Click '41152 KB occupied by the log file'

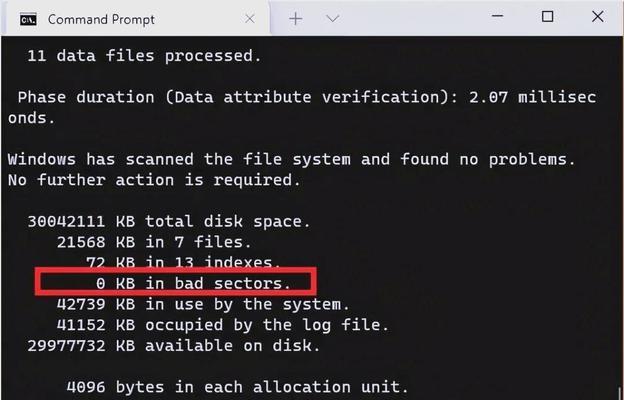(x=222, y=325)
